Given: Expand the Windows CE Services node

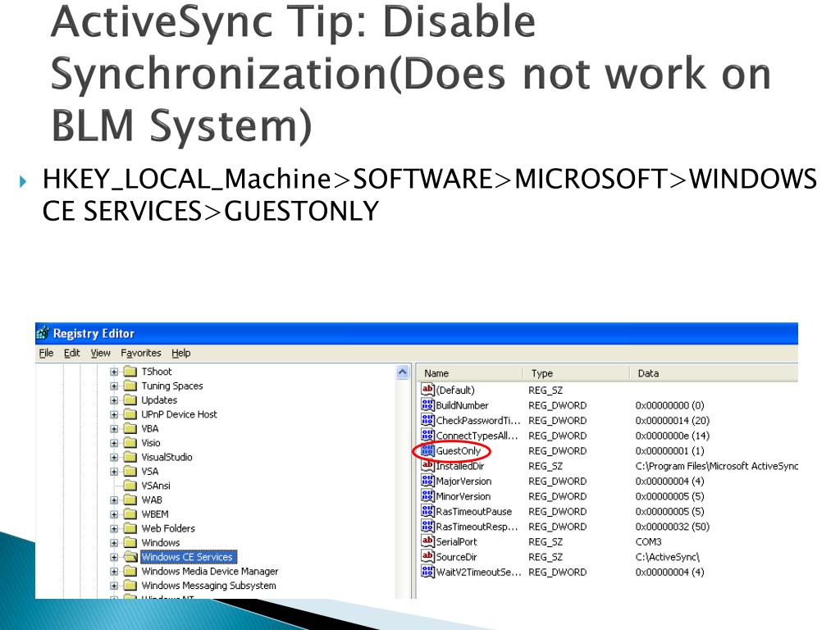Looking at the screenshot, I should coord(114,557).
